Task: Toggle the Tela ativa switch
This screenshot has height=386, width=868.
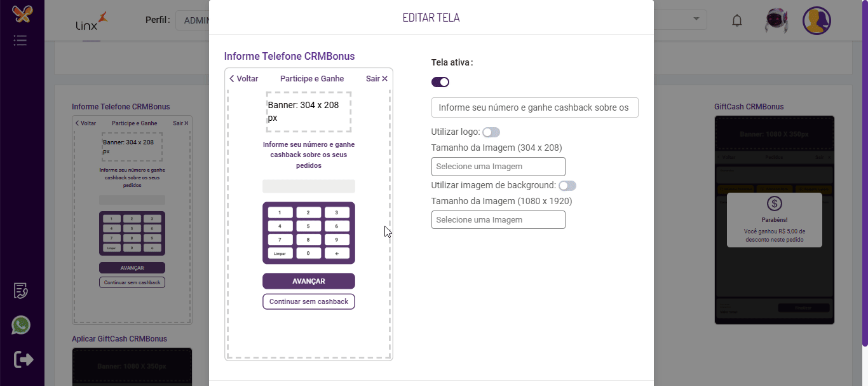Action: (440, 82)
